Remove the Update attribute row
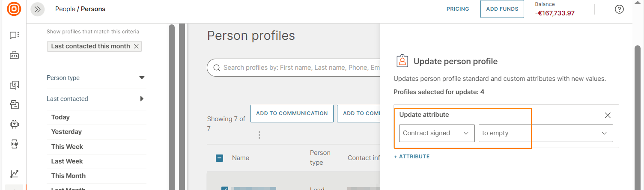 pyautogui.click(x=608, y=115)
